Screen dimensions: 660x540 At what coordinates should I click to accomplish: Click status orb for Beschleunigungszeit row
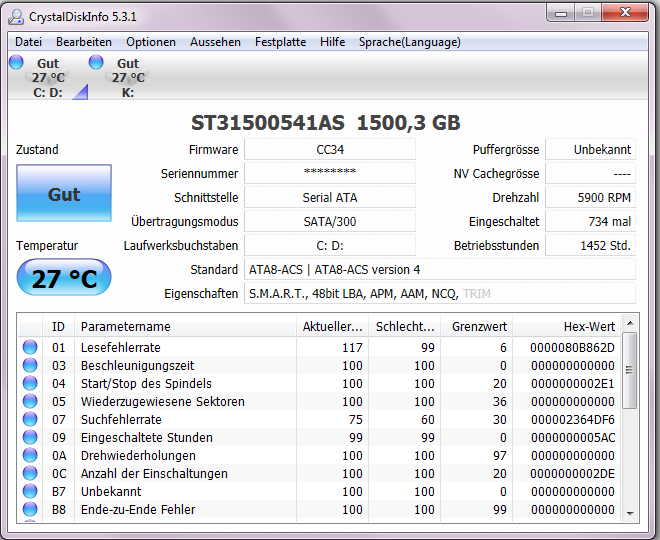tap(30, 365)
